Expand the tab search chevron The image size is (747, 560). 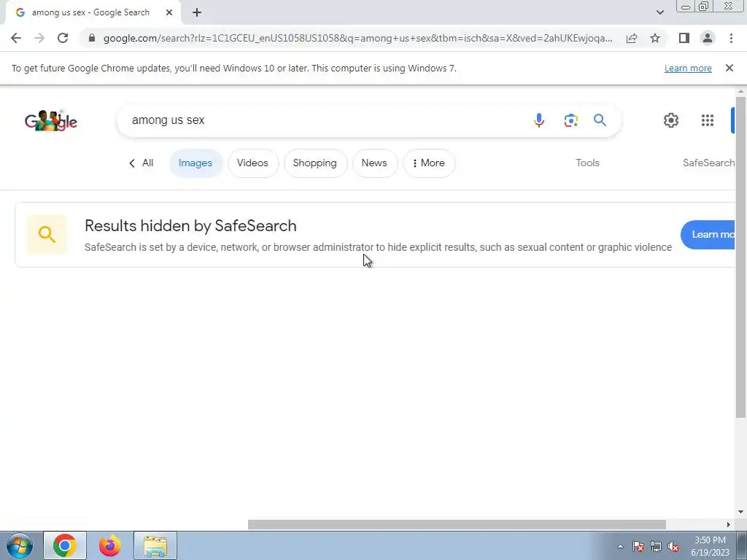click(x=659, y=12)
